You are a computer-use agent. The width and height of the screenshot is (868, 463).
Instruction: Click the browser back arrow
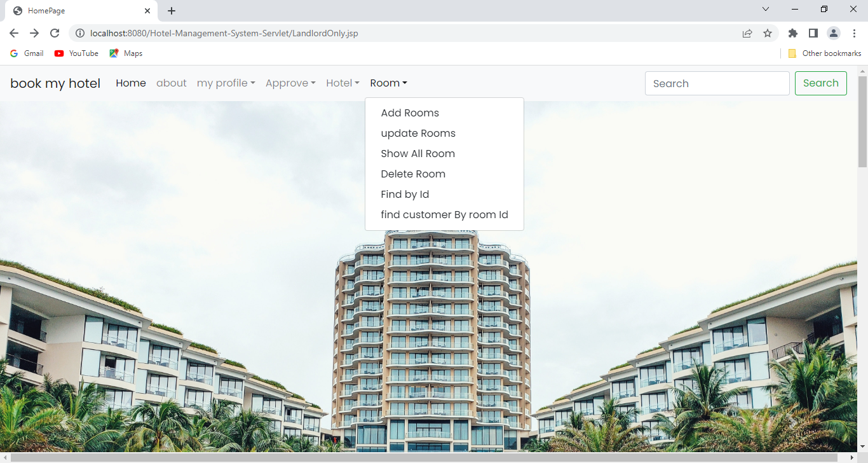(x=14, y=33)
